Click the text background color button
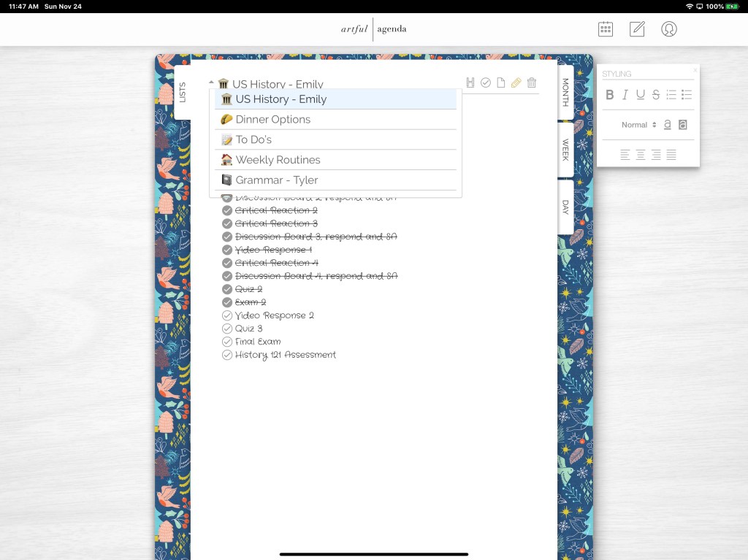This screenshot has height=560, width=748. coord(683,125)
